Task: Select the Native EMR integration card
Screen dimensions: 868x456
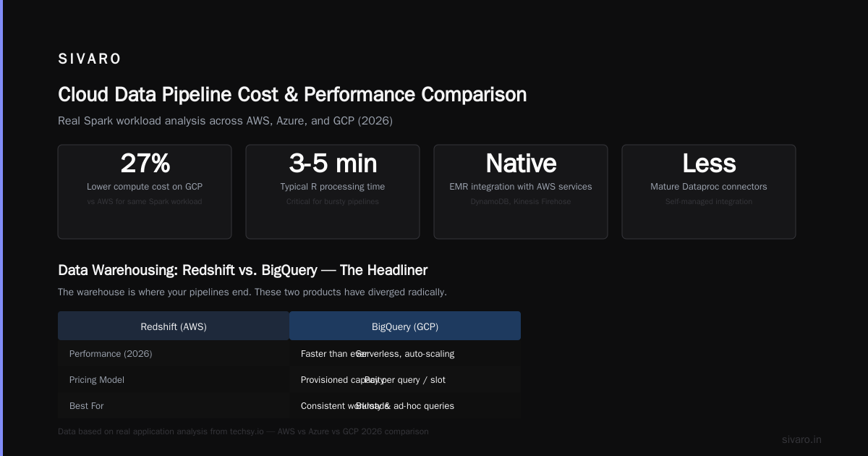Action: 521,192
